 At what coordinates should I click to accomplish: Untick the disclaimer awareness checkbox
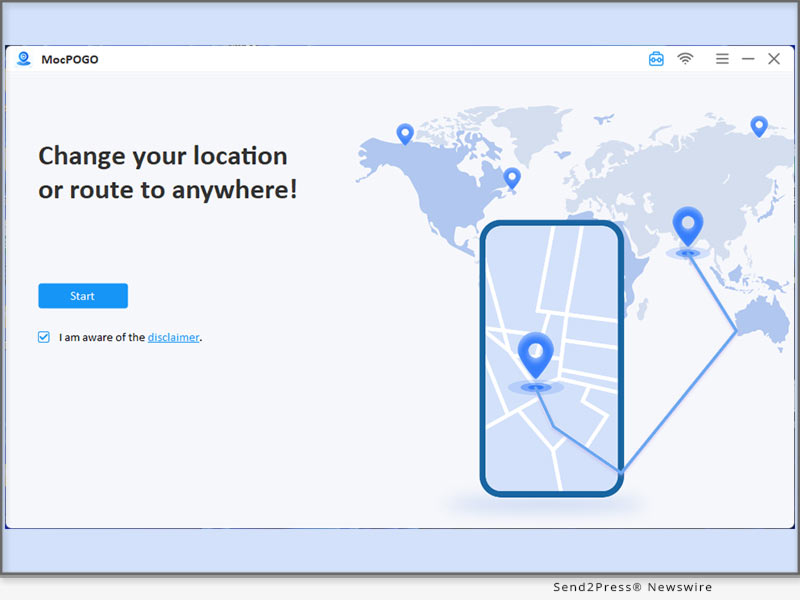(44, 337)
